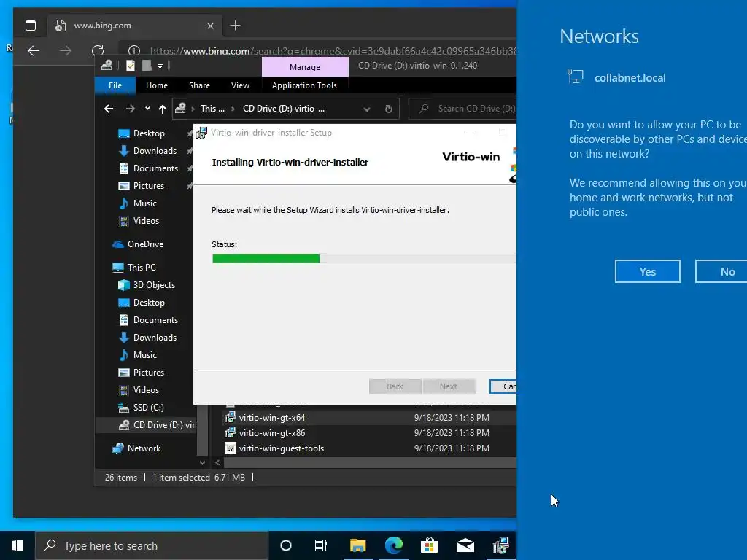747x560 pixels.
Task: Click the site information icon in address bar
Action: pyautogui.click(x=134, y=50)
